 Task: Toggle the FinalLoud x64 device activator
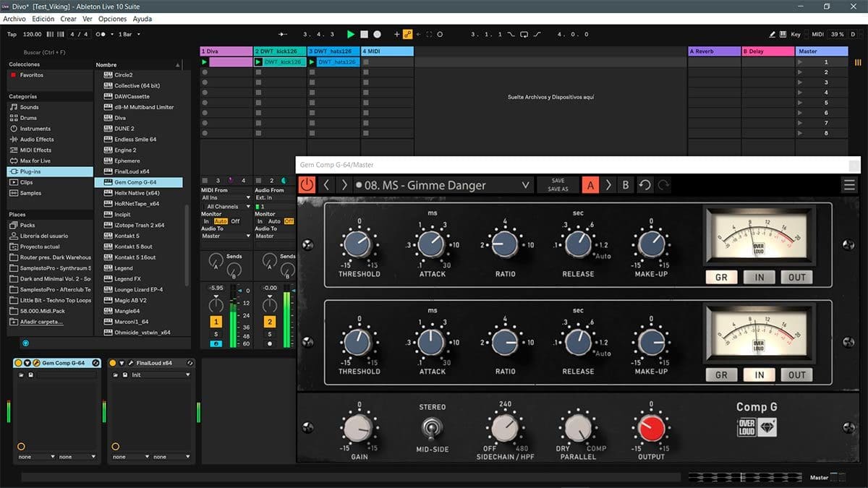pyautogui.click(x=112, y=363)
